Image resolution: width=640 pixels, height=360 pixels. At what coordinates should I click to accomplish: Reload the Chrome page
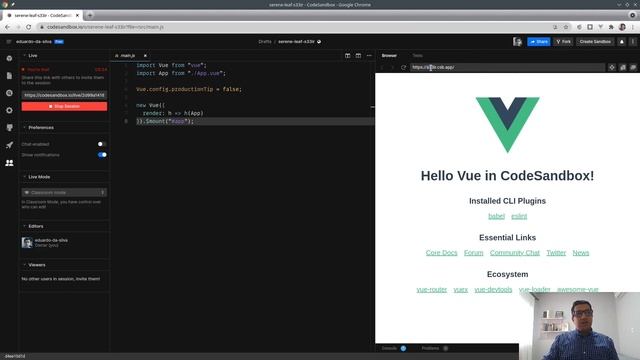click(x=29, y=27)
